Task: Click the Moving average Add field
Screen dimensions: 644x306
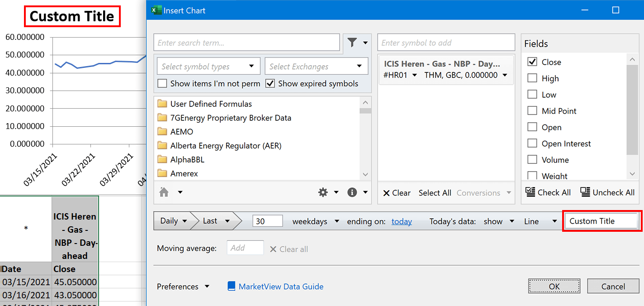Action: (245, 248)
